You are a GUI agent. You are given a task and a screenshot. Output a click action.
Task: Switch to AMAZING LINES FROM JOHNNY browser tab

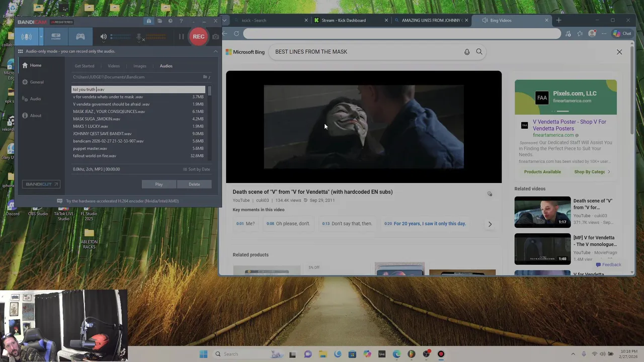(x=431, y=20)
